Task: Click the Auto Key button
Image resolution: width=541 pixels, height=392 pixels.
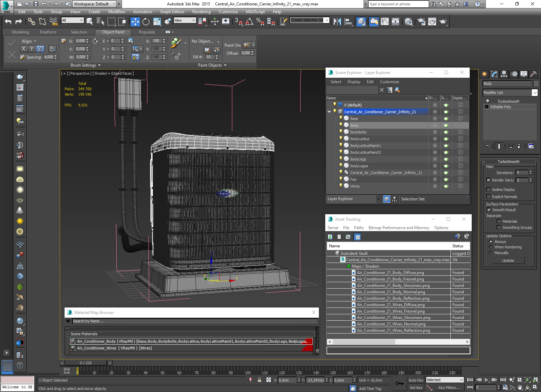Action: 416,380
